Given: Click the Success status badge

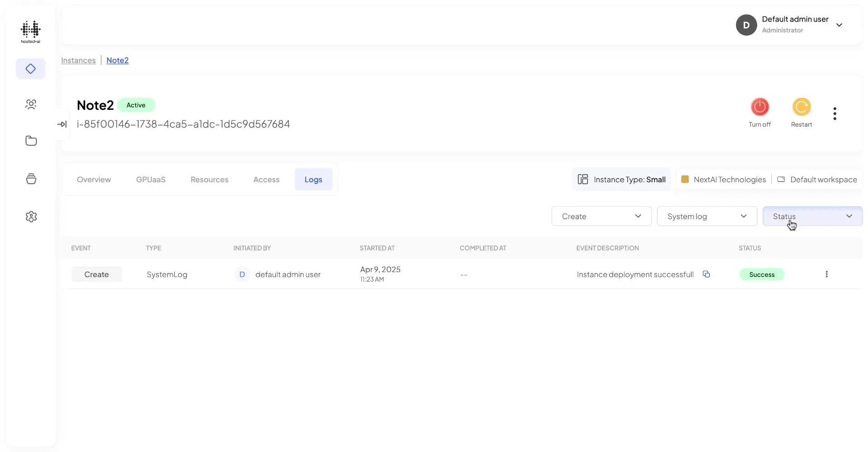Looking at the screenshot, I should [762, 274].
